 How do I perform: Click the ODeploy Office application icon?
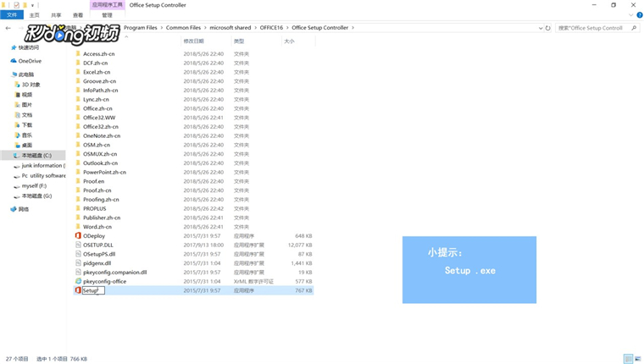pyautogui.click(x=78, y=235)
